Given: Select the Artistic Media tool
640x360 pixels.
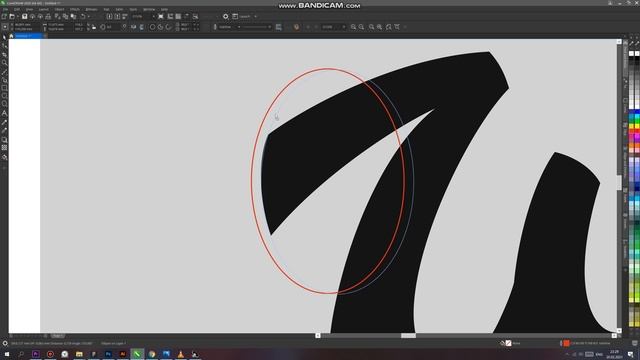Looking at the screenshot, I should (x=4, y=80).
